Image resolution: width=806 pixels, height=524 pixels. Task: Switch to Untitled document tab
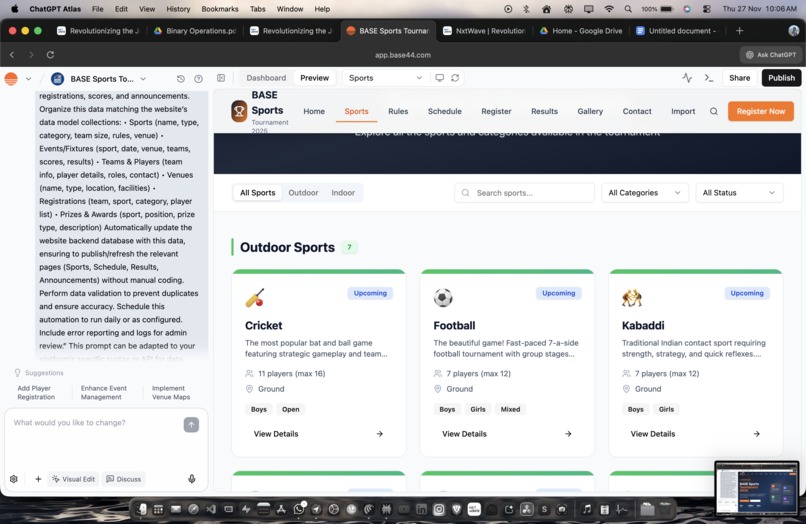pyautogui.click(x=676, y=31)
